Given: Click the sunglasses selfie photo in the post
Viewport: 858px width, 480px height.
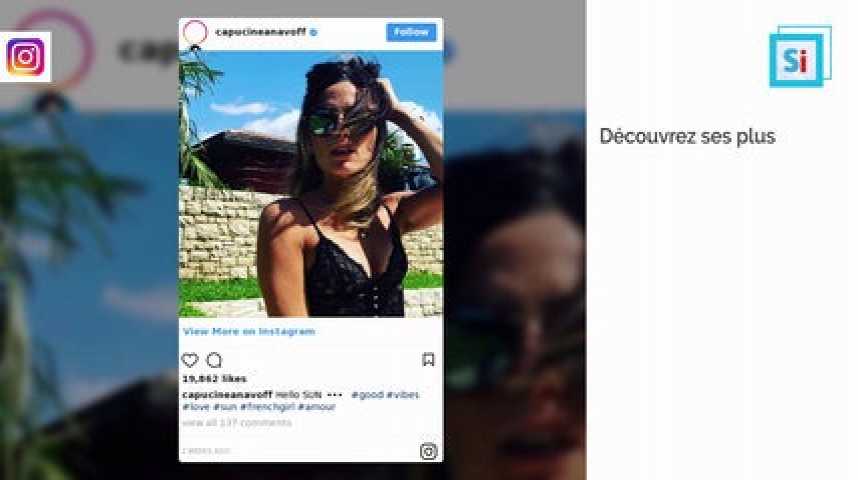Looking at the screenshot, I should 311,184.
